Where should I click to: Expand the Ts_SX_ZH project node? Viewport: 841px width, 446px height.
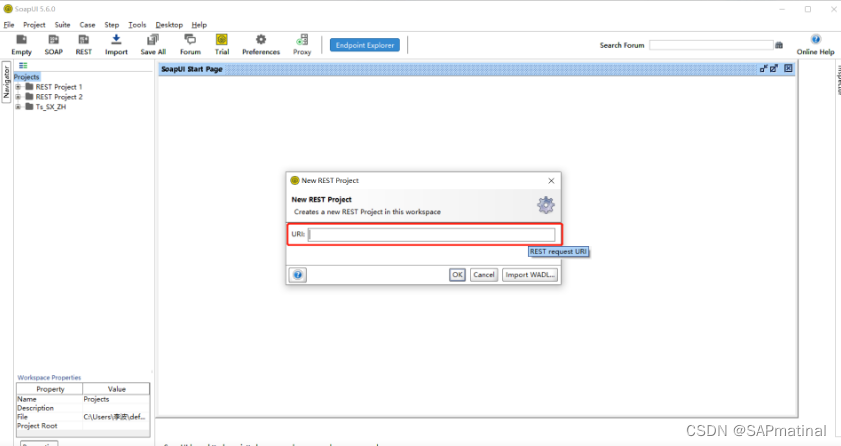[18, 107]
